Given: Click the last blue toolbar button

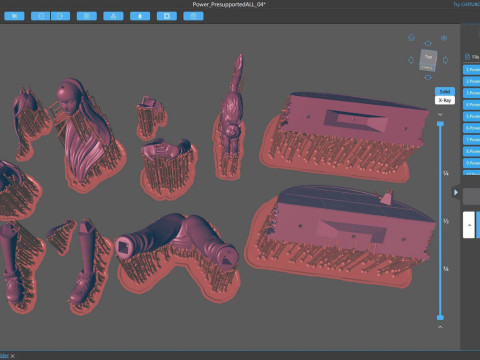Looking at the screenshot, I should click(x=193, y=16).
